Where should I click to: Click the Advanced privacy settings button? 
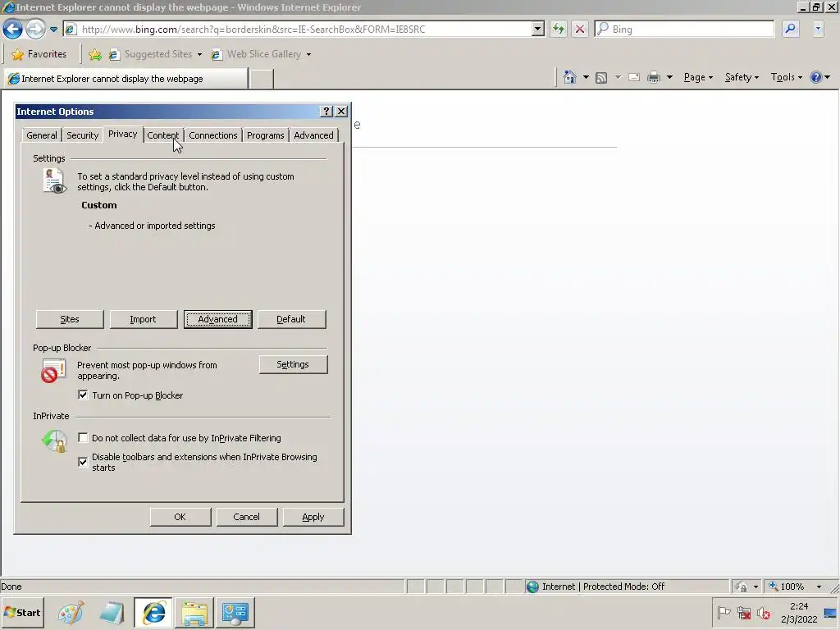point(217,319)
